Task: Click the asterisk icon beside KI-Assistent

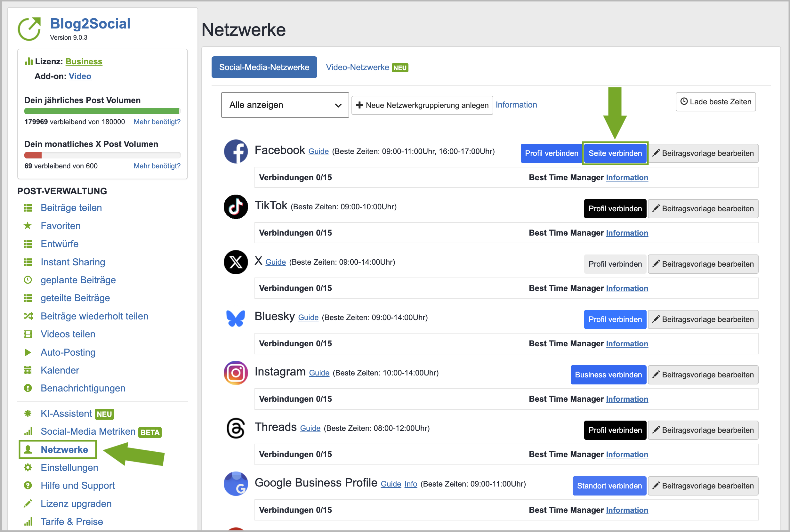Action: pos(28,413)
